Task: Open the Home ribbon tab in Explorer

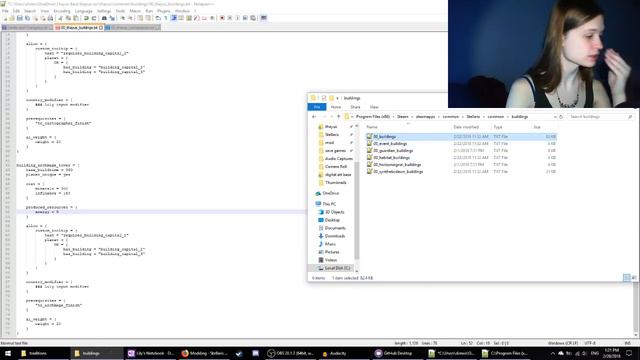Action: coord(336,107)
